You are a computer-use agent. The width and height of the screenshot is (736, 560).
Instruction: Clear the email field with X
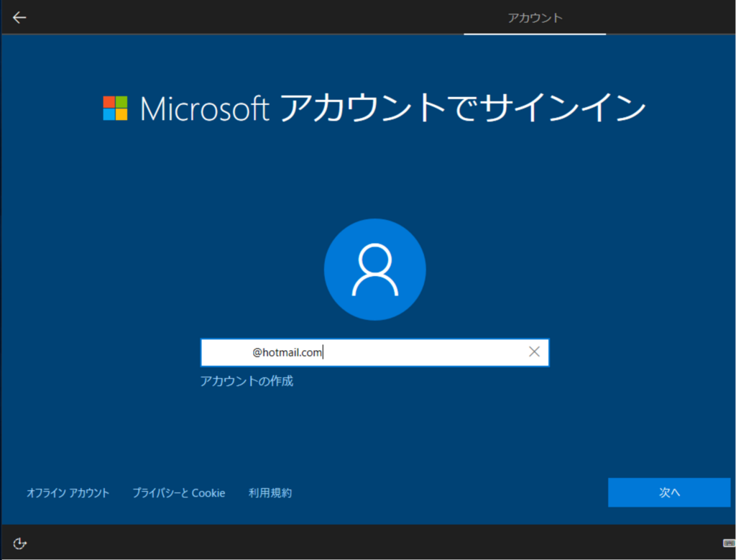(534, 352)
